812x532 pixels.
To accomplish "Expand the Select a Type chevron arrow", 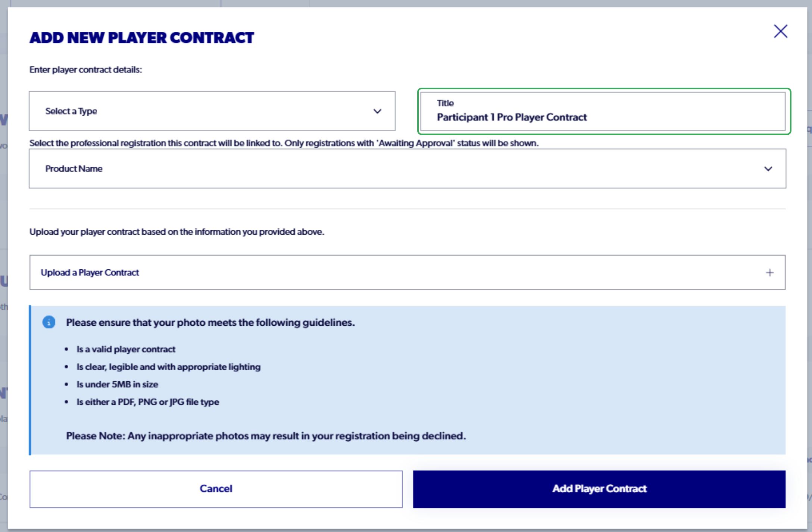I will point(377,111).
